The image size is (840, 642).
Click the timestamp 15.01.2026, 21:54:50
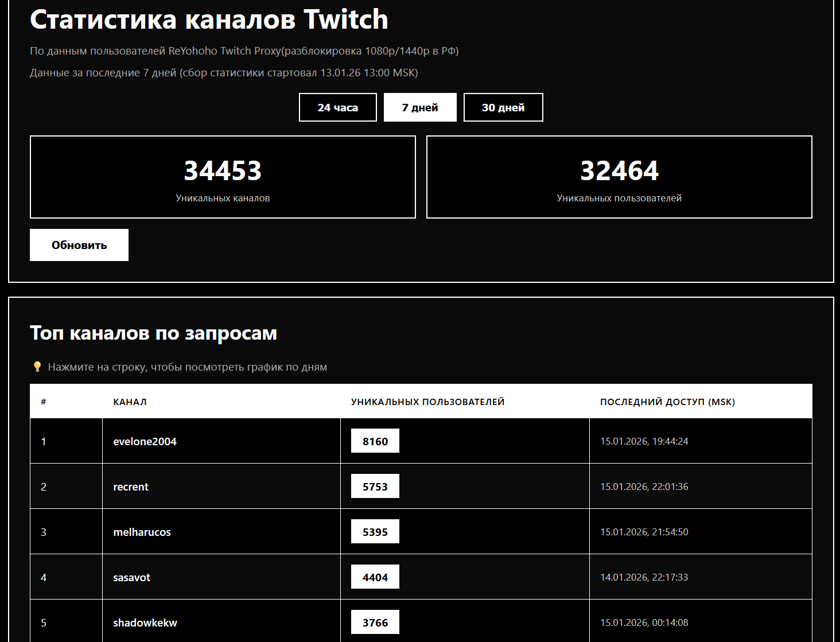pos(644,532)
